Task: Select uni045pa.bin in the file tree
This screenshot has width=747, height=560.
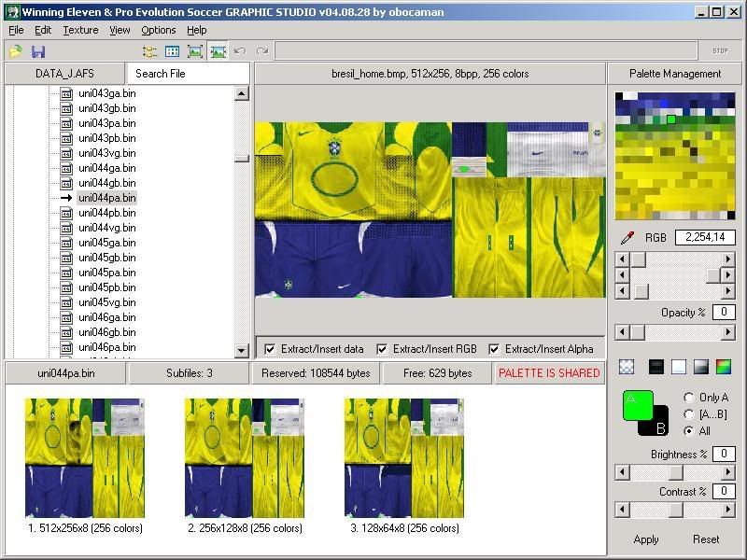Action: click(107, 273)
